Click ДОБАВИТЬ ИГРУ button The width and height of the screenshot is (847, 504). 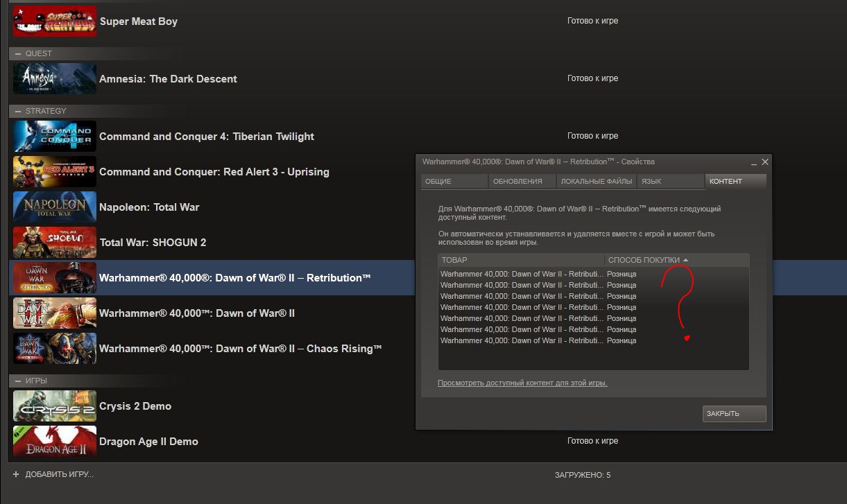(59, 474)
